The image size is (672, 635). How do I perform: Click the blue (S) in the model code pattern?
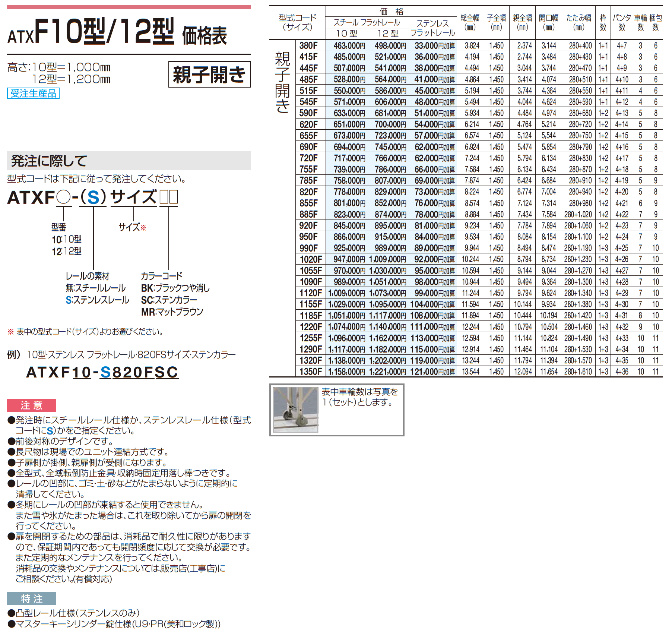coord(93,198)
